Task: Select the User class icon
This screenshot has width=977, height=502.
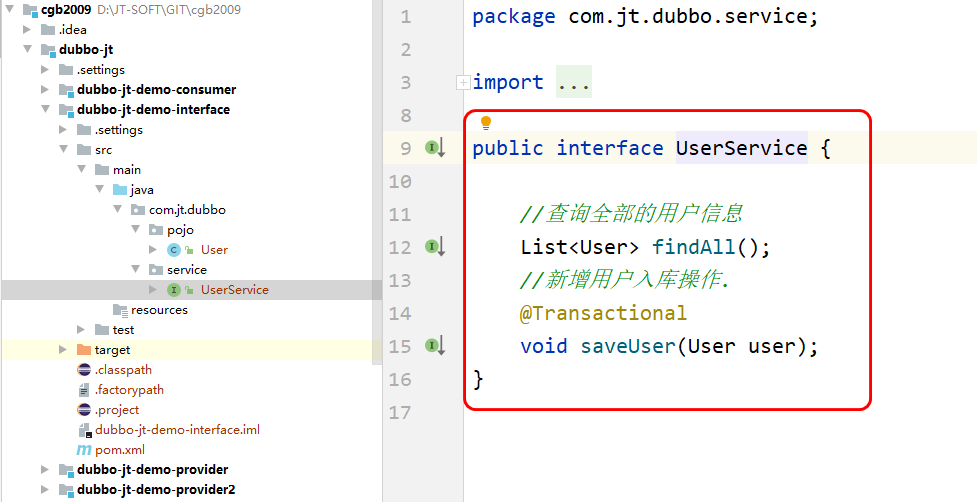Action: pos(174,250)
